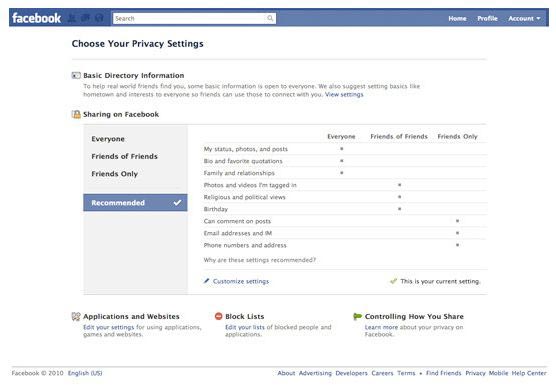Click Why are these settings recommended?
This screenshot has width=556, height=386.
coord(260,260)
